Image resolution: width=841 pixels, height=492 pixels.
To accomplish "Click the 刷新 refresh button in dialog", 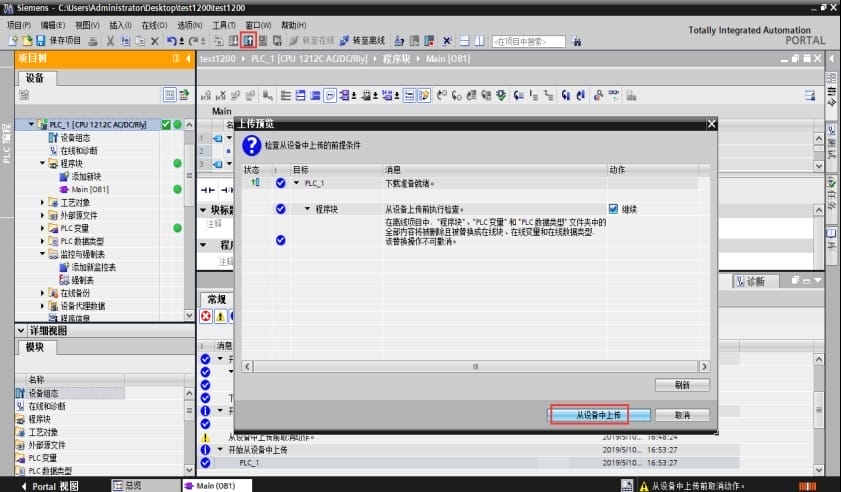I will click(x=682, y=384).
